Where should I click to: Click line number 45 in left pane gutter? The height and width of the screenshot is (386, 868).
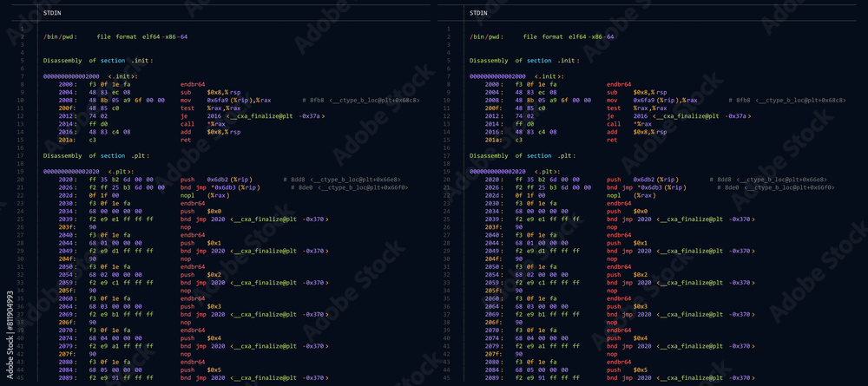[x=21, y=378]
